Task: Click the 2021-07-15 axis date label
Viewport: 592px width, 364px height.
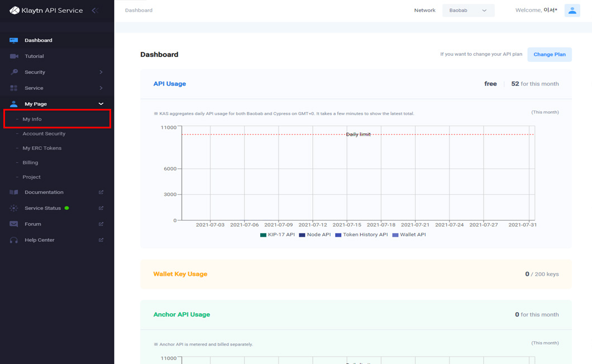Action: (347, 224)
